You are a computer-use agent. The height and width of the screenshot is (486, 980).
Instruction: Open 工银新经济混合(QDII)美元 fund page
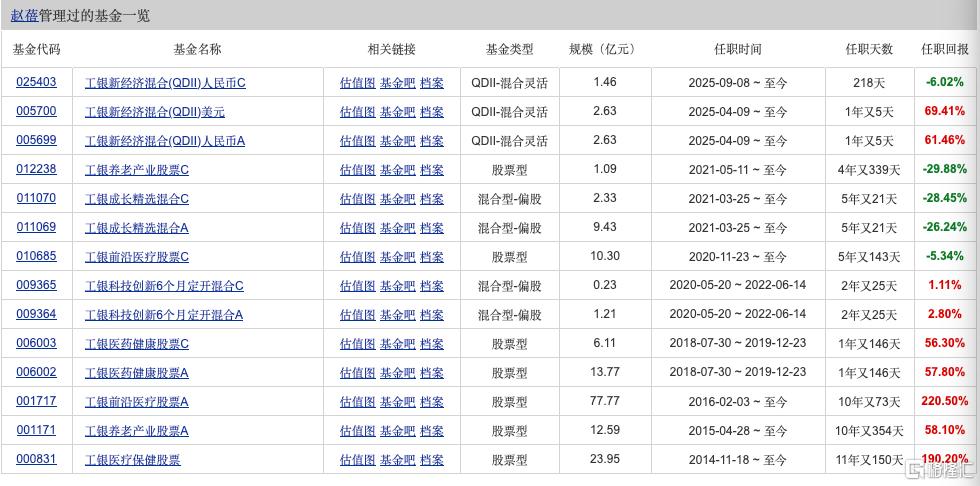point(155,112)
